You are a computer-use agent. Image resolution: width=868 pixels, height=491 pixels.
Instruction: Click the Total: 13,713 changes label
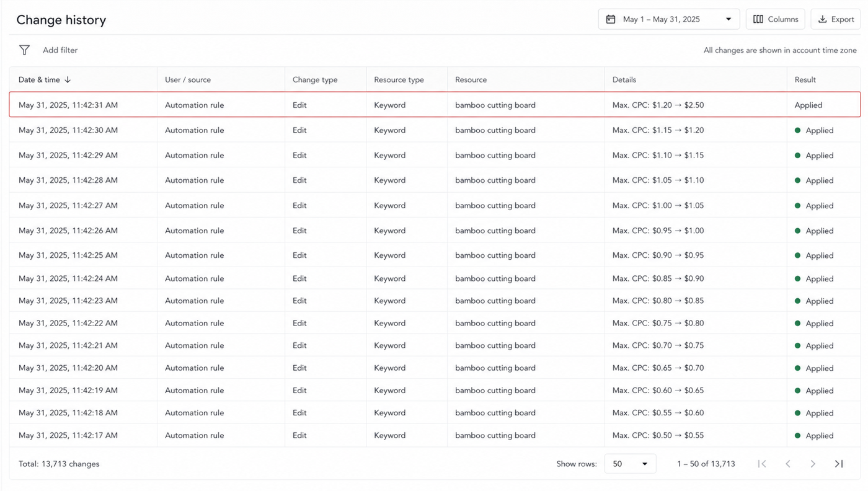click(x=59, y=464)
